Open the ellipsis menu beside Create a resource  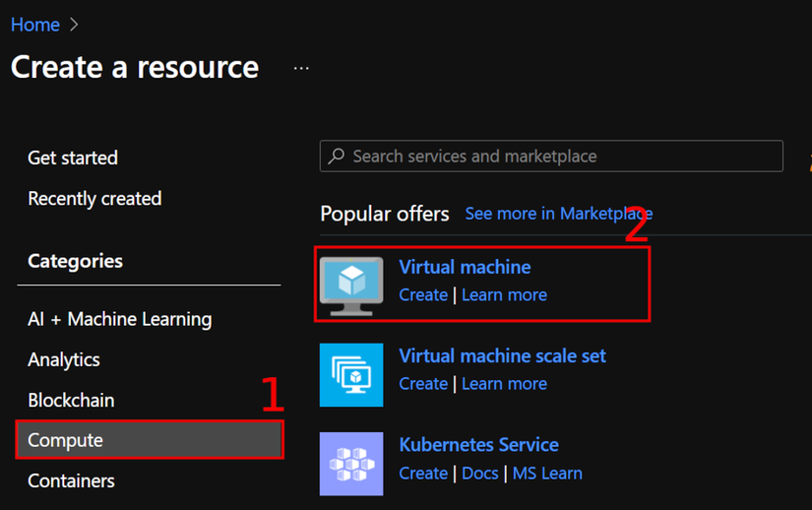(301, 68)
